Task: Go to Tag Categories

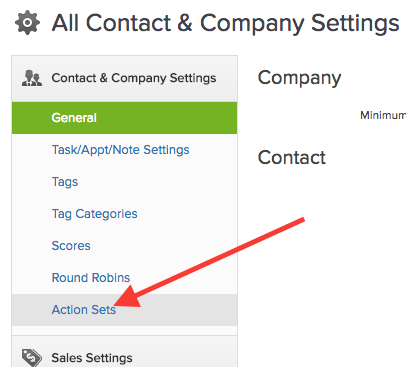Action: (x=94, y=214)
